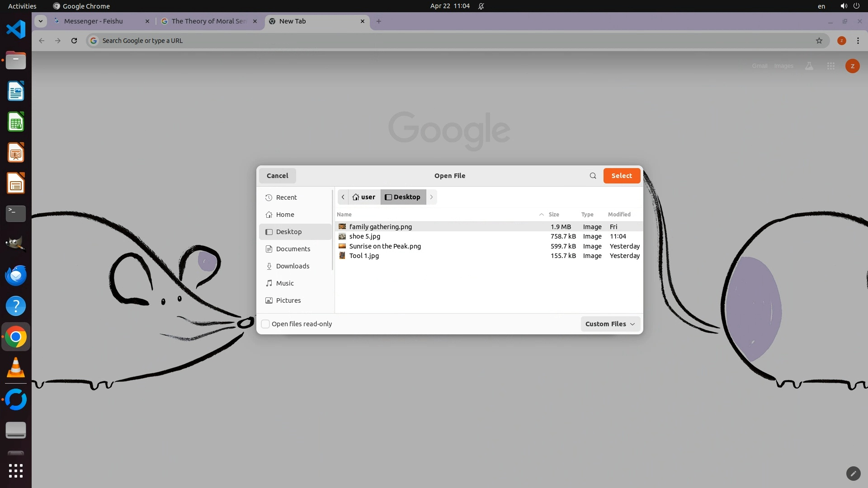Expand the Chrome tab search dropdown
This screenshot has width=868, height=488.
41,21
